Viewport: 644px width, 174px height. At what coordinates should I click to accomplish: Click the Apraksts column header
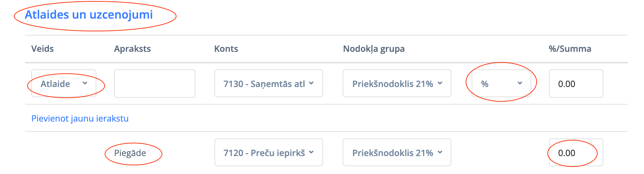[x=132, y=49]
